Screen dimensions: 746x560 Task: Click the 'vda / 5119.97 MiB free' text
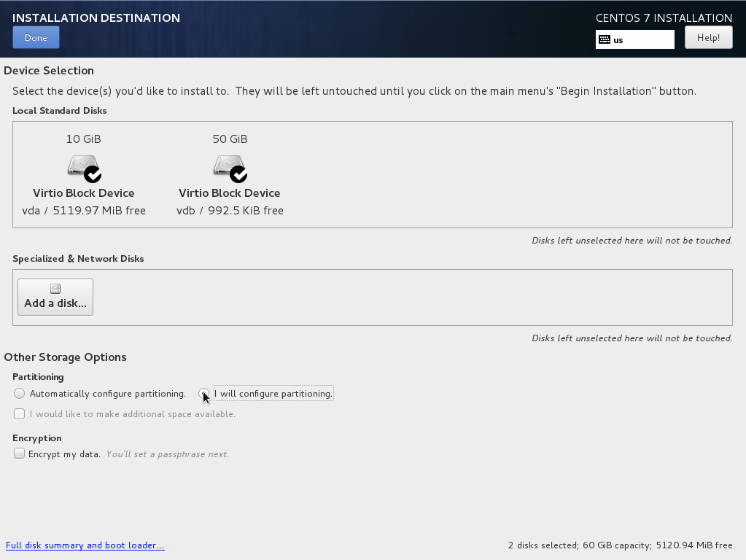point(84,210)
